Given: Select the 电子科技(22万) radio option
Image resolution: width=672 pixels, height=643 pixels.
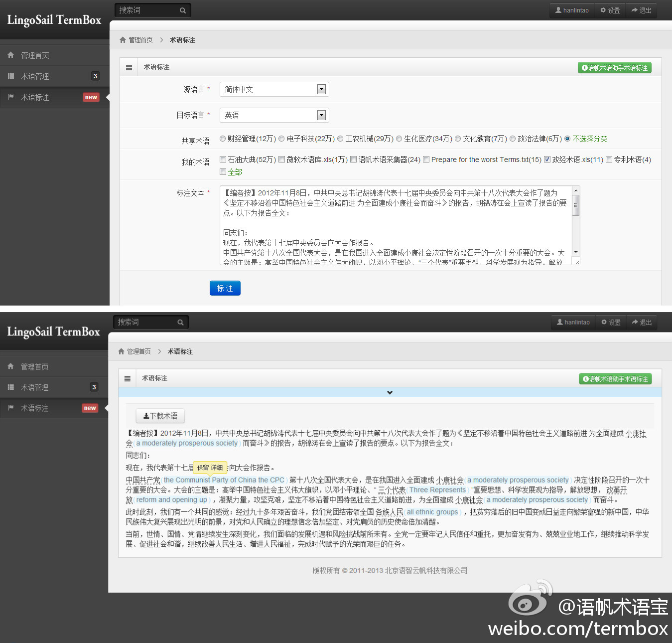Looking at the screenshot, I should pos(281,139).
